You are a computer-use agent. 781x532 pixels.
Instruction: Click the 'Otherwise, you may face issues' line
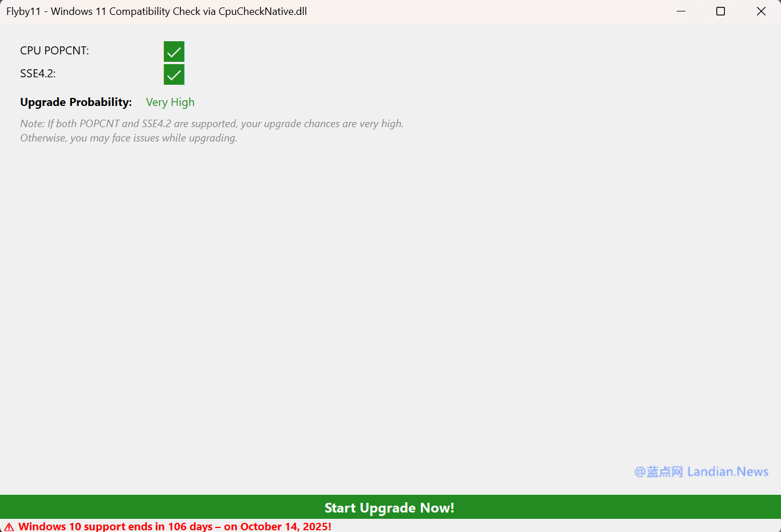[128, 138]
